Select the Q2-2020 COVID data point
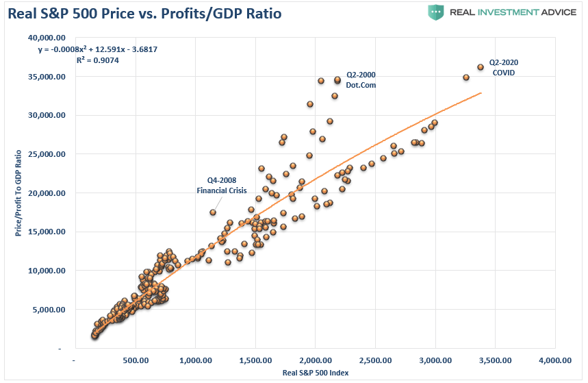 [x=481, y=67]
